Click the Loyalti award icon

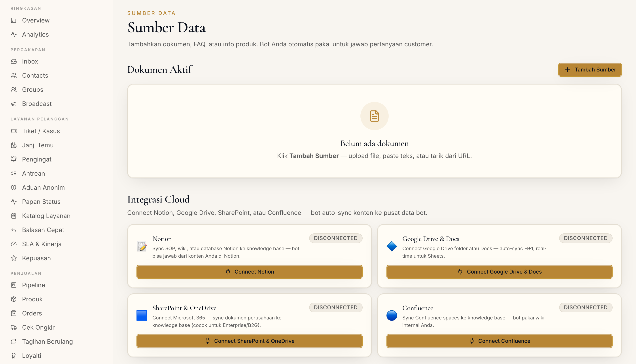(x=14, y=356)
